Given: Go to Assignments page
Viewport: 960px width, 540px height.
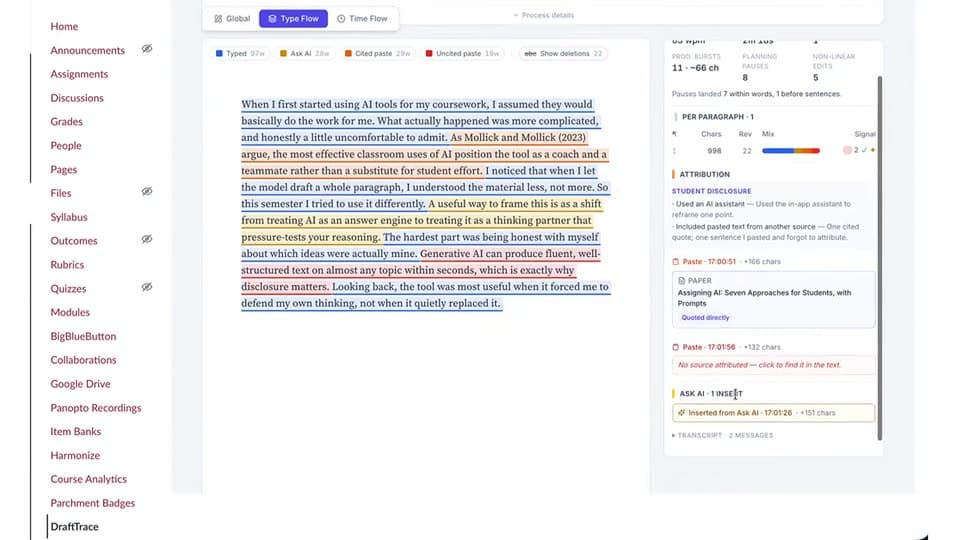Looking at the screenshot, I should tap(79, 74).
